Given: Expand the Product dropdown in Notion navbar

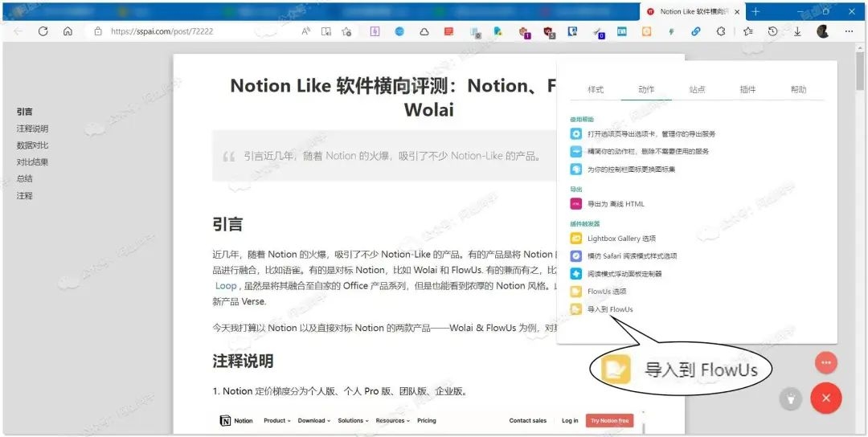Looking at the screenshot, I should pyautogui.click(x=276, y=421).
